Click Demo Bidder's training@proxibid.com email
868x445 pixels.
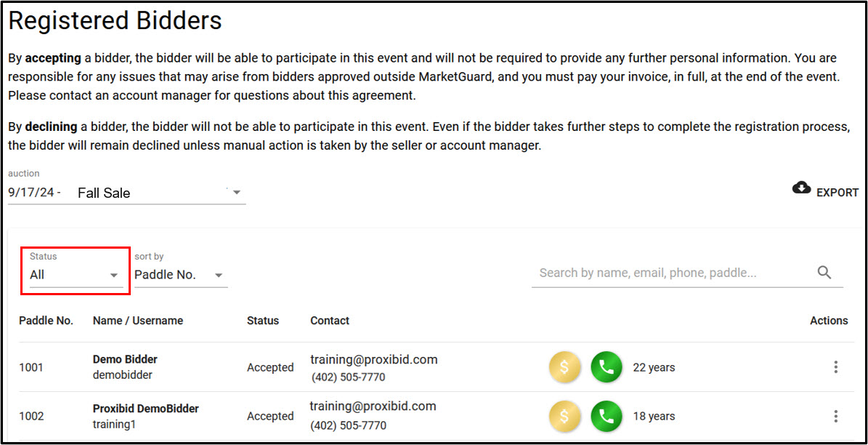(x=373, y=359)
